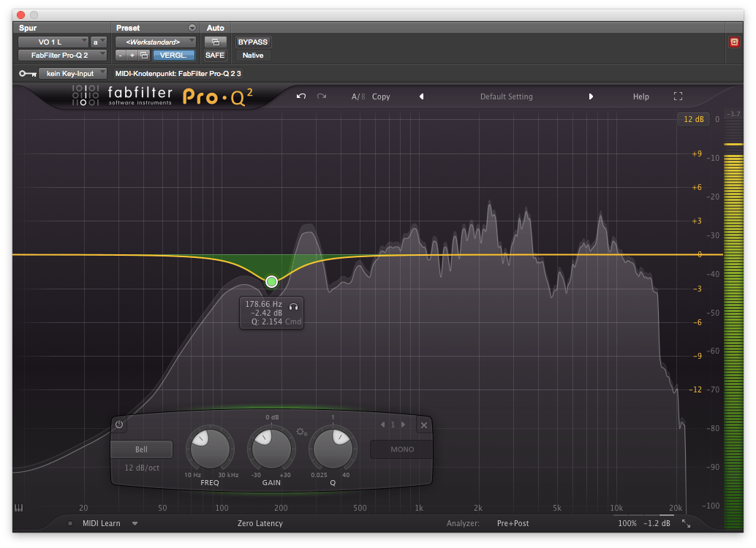
Task: Toggle full screen mode icon
Action: click(x=678, y=96)
